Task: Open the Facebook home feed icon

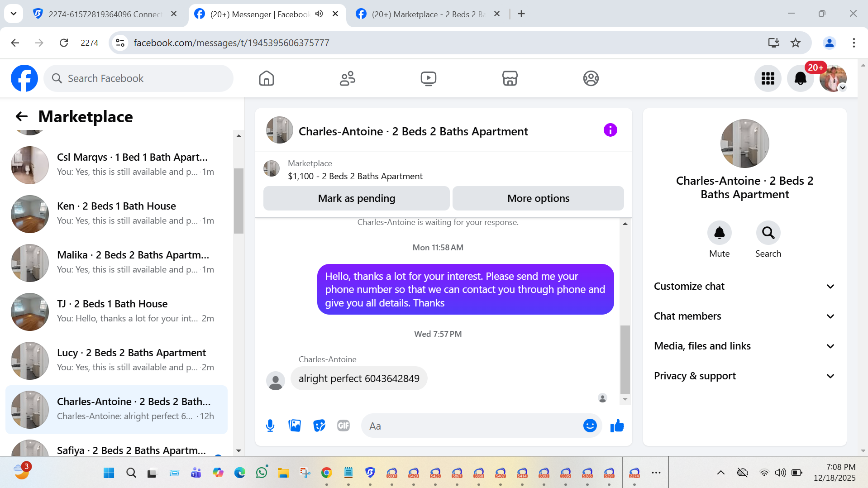Action: (267, 78)
